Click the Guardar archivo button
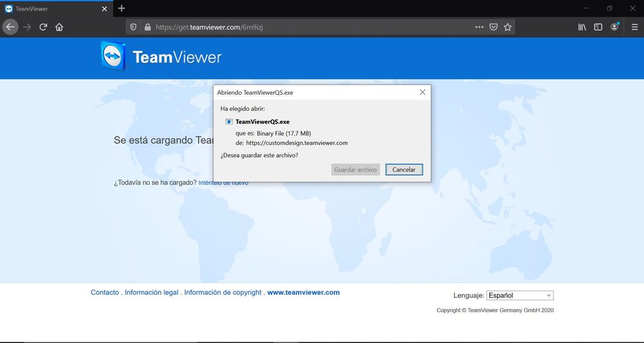Image resolution: width=644 pixels, height=343 pixels. [x=356, y=170]
